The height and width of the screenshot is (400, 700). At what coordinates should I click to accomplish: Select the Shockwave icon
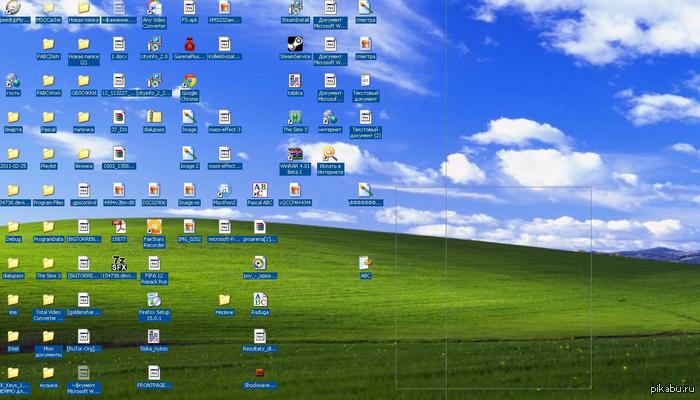[260, 372]
